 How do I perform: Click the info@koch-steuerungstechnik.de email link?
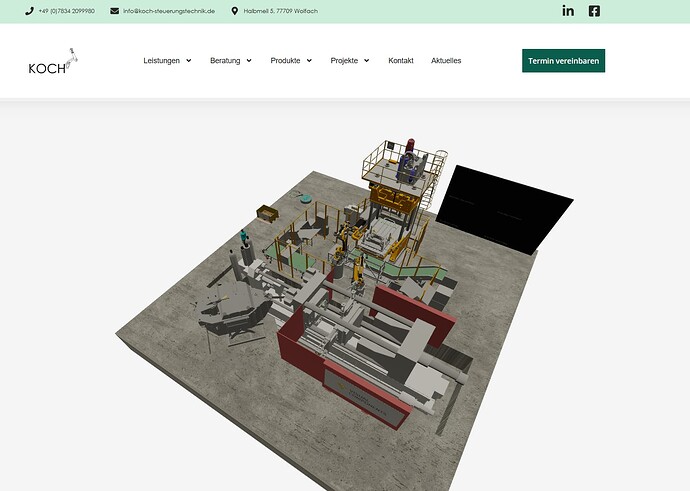tap(169, 11)
